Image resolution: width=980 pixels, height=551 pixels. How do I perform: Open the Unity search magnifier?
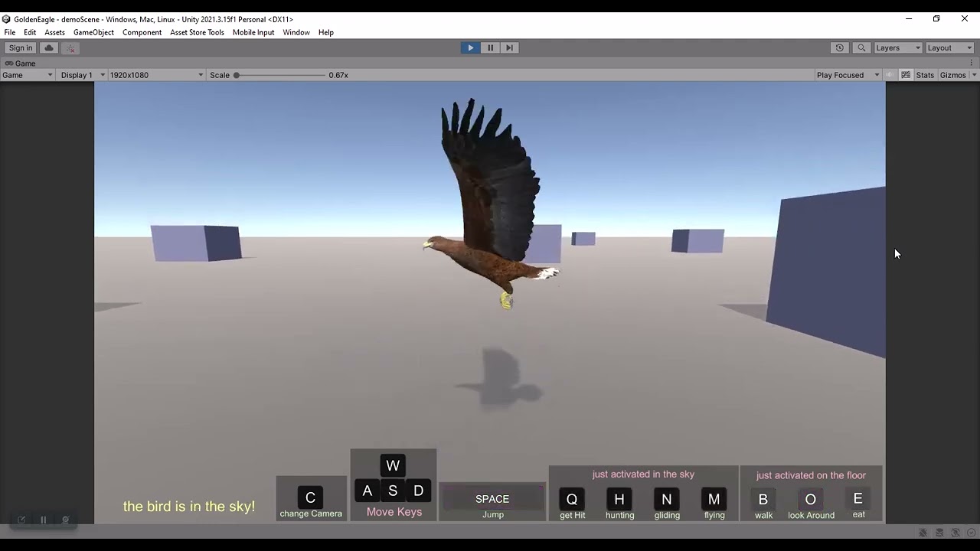coord(861,47)
